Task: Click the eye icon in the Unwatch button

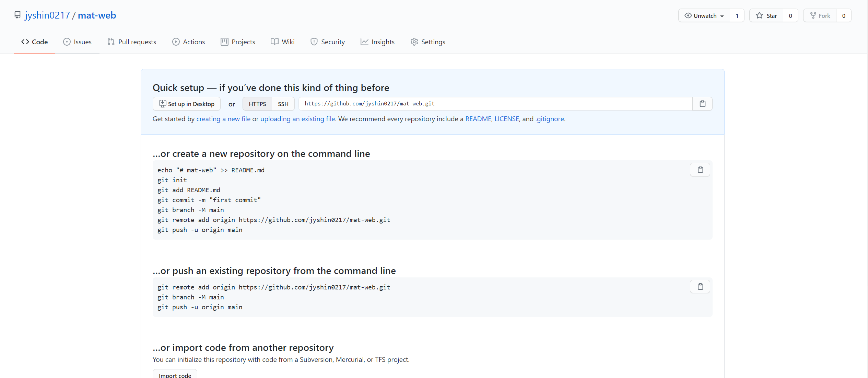Action: (688, 15)
